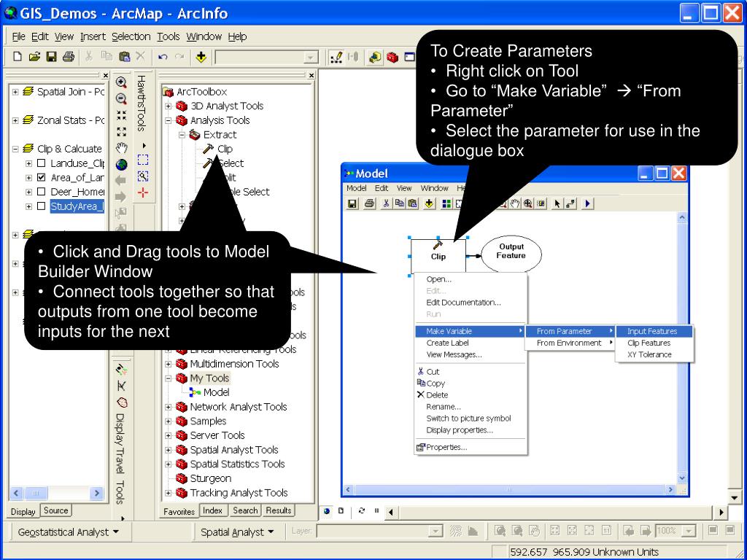
Task: Select the Model tool under My Tools
Action: [209, 392]
